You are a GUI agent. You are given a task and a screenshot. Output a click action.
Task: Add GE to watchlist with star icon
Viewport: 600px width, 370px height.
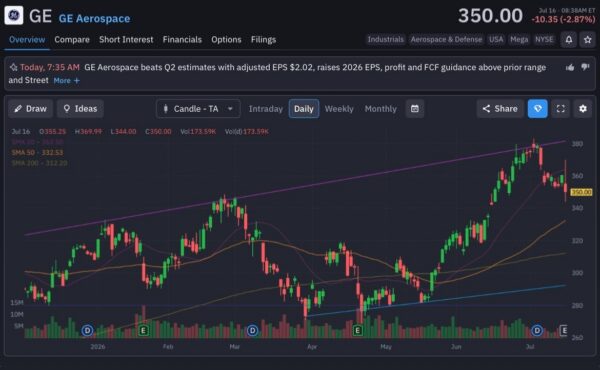pos(587,39)
